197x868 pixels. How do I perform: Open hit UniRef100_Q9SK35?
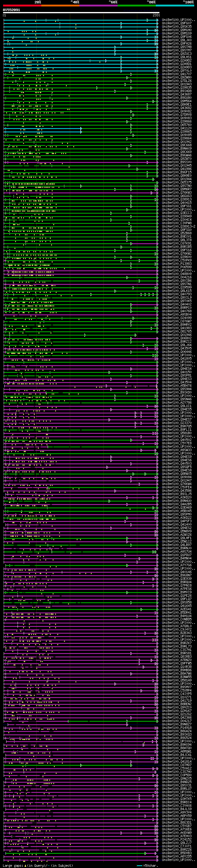pyautogui.click(x=177, y=26)
